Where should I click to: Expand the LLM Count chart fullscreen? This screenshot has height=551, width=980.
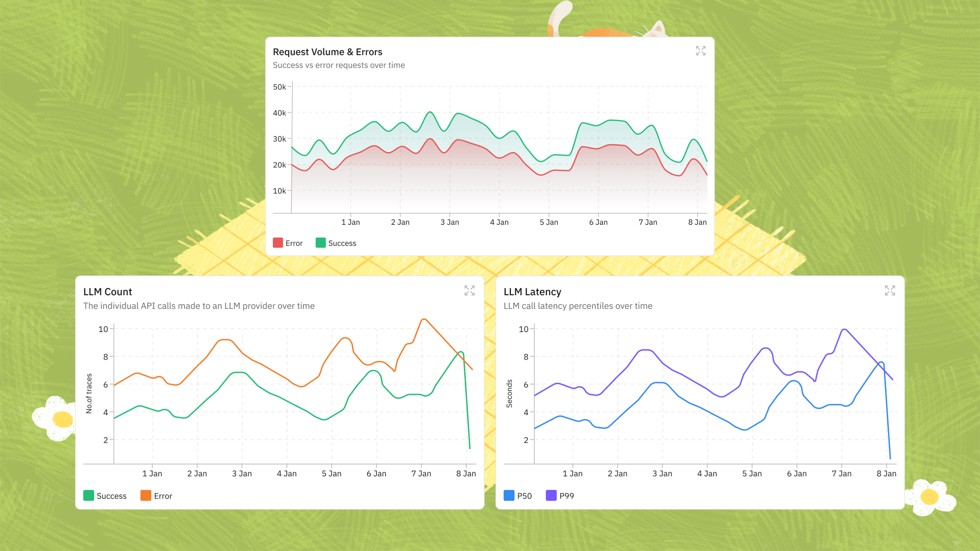(470, 290)
